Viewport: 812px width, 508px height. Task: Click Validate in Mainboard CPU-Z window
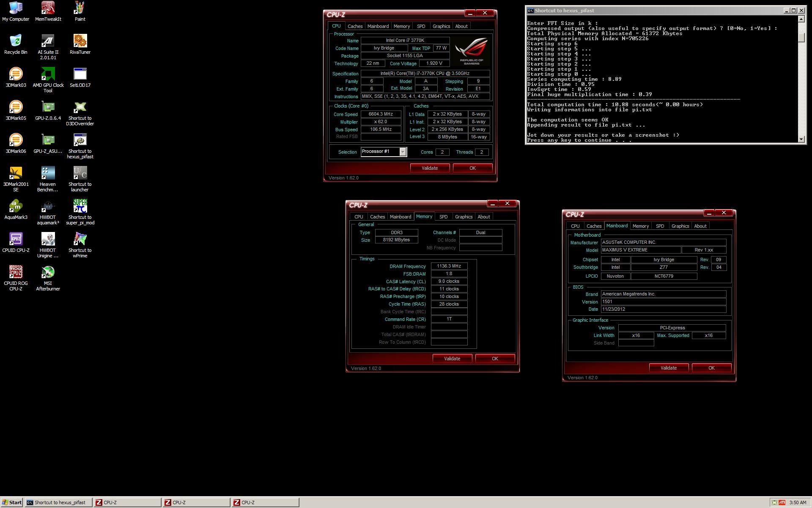669,368
